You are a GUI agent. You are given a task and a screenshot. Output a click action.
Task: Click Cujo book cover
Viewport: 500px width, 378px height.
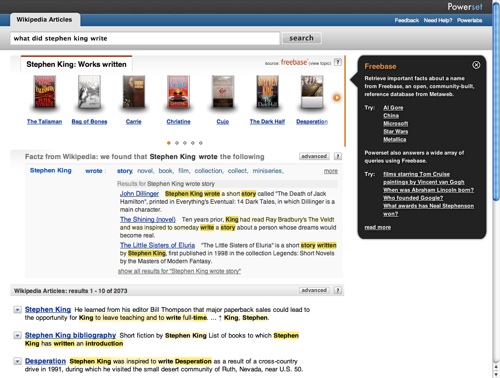click(x=223, y=92)
